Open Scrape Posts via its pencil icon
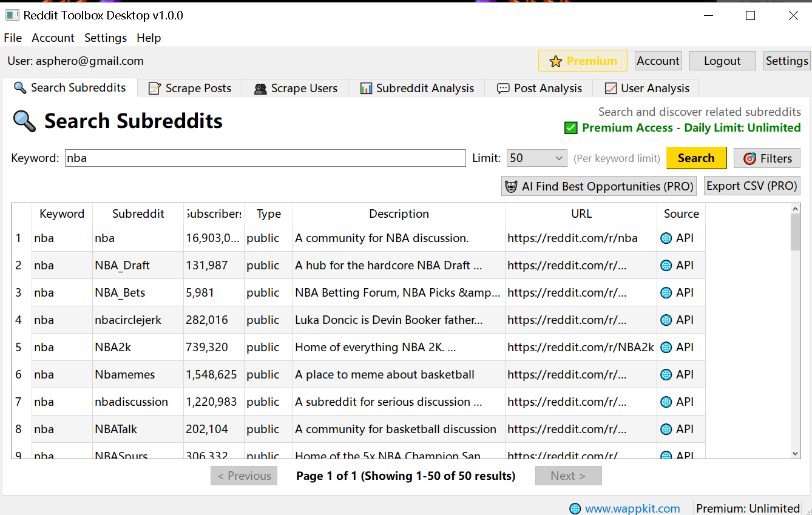The height and width of the screenshot is (515, 812). point(154,87)
